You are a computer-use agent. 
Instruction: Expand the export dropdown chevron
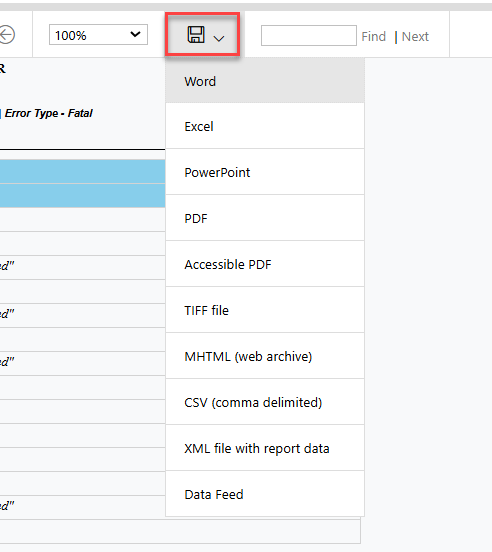click(219, 38)
